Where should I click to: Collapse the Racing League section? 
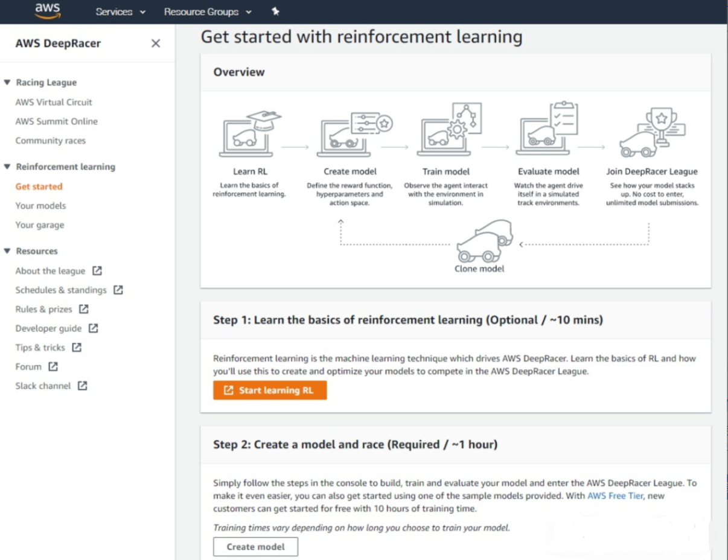tap(7, 83)
